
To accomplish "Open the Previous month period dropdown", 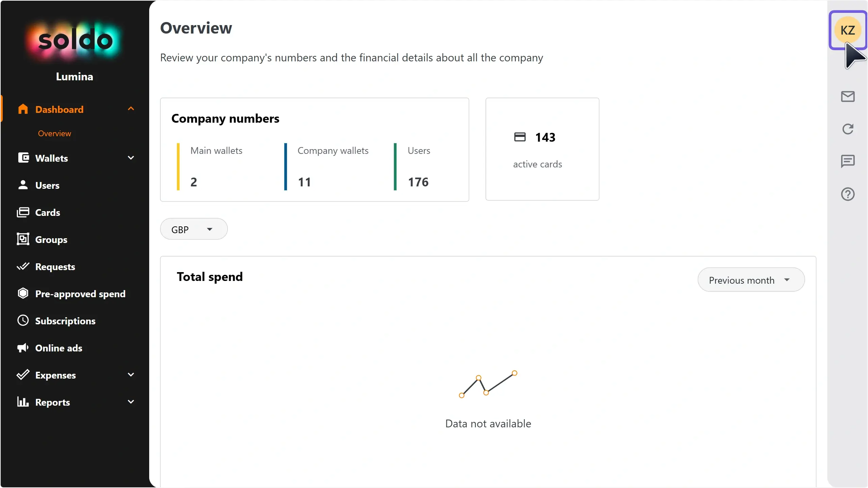I will pyautogui.click(x=751, y=280).
